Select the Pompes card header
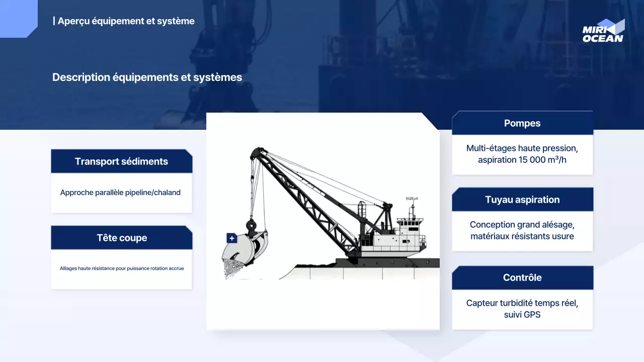Viewport: 644px width, 362px height. click(522, 123)
